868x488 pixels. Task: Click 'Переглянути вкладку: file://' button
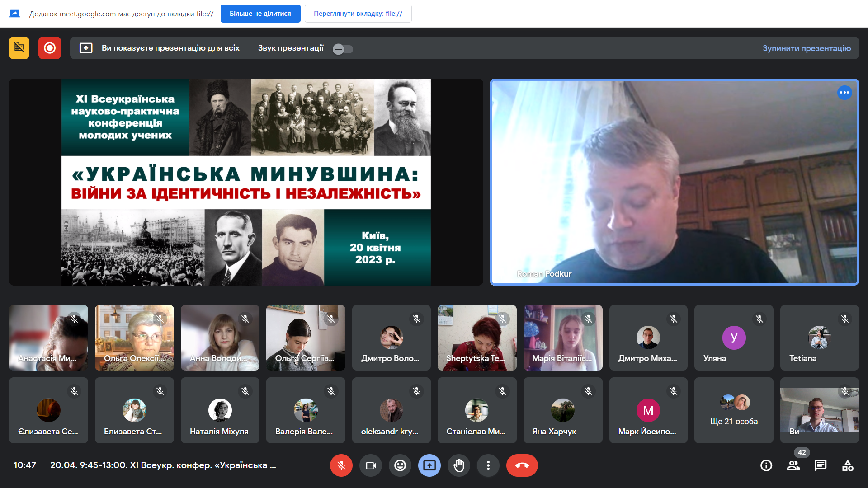pos(358,14)
